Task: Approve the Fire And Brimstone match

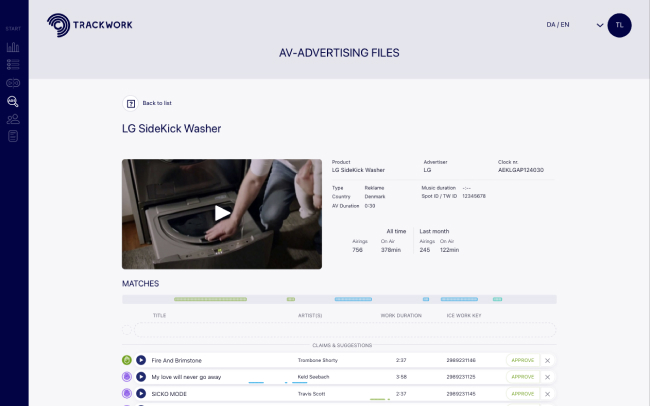Action: (x=522, y=360)
